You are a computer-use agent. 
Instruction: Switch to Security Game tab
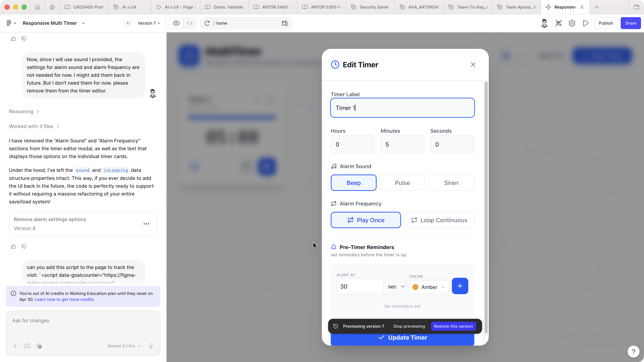click(370, 7)
